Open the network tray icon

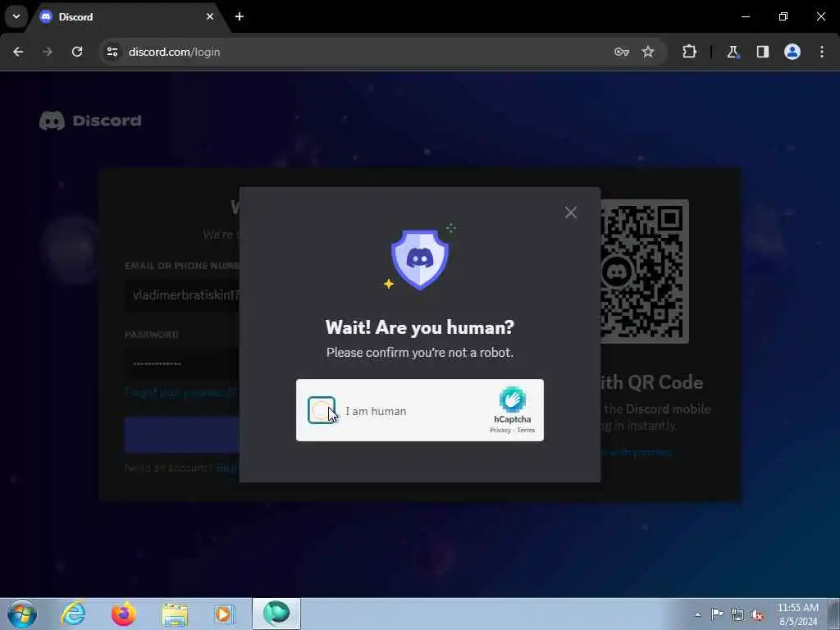pos(737,614)
